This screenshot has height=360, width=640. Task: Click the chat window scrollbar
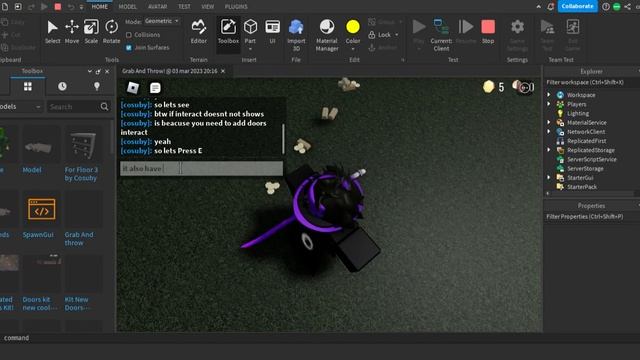pos(283,139)
